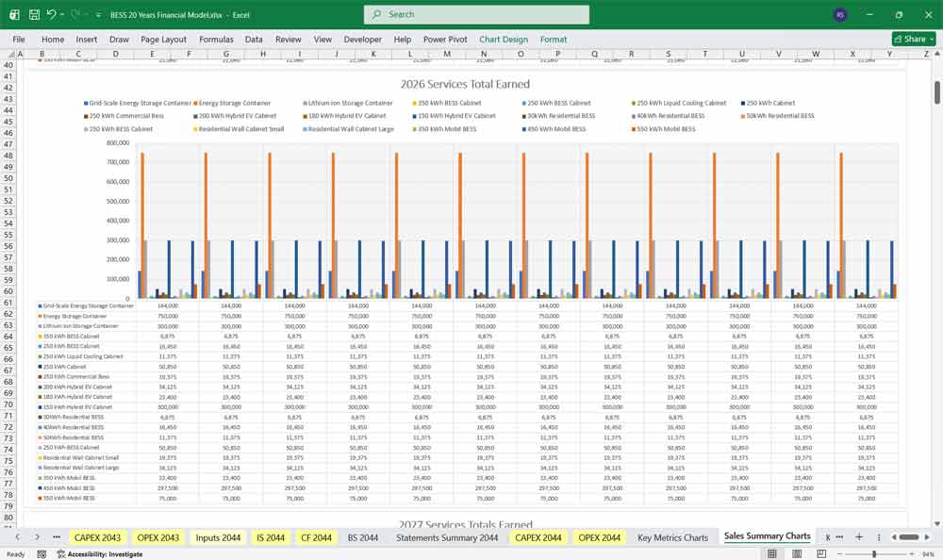Open the Chart Design ribbon tab

(504, 40)
